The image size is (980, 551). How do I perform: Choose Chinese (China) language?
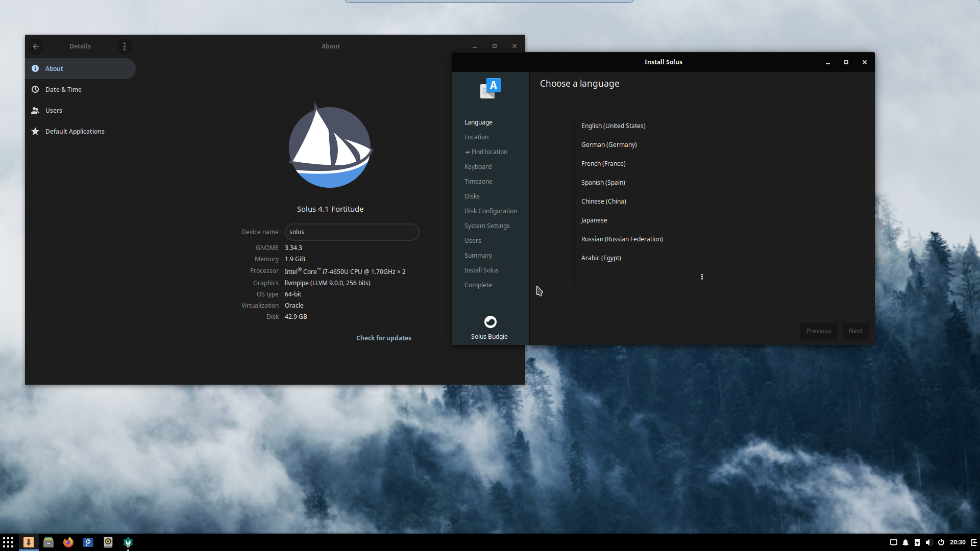(702, 202)
